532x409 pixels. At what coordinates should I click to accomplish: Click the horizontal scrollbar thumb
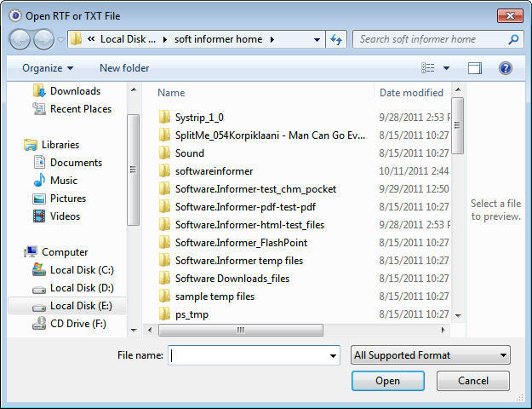tap(241, 330)
